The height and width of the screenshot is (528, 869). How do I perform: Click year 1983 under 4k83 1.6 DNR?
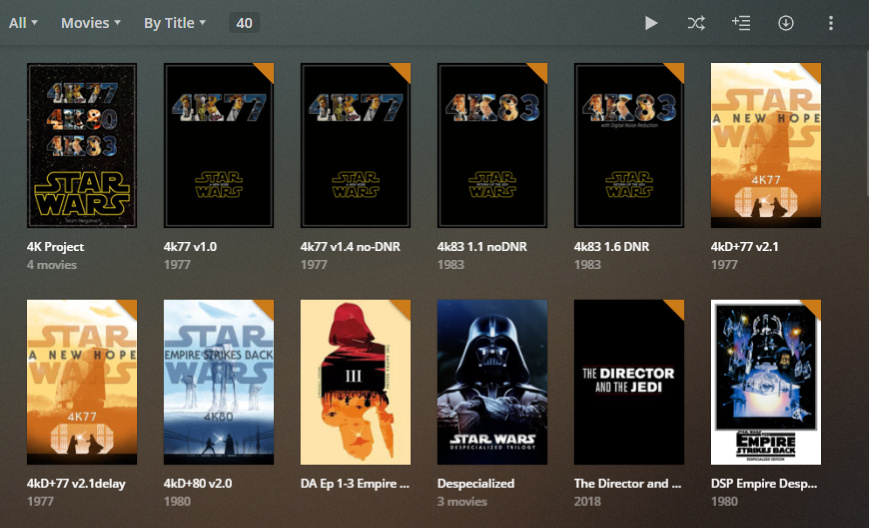point(587,265)
